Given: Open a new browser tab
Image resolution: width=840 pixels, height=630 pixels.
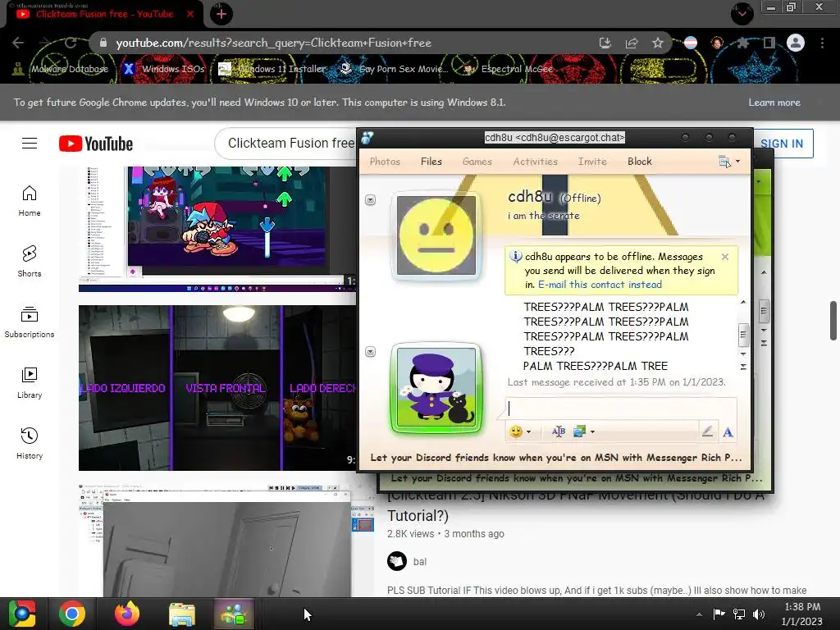Looking at the screenshot, I should [x=221, y=15].
